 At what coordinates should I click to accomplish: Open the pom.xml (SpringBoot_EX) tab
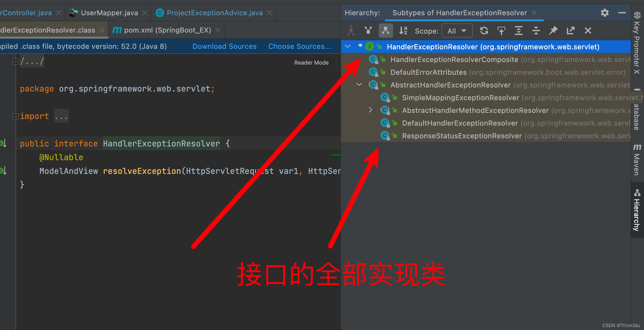click(x=167, y=30)
